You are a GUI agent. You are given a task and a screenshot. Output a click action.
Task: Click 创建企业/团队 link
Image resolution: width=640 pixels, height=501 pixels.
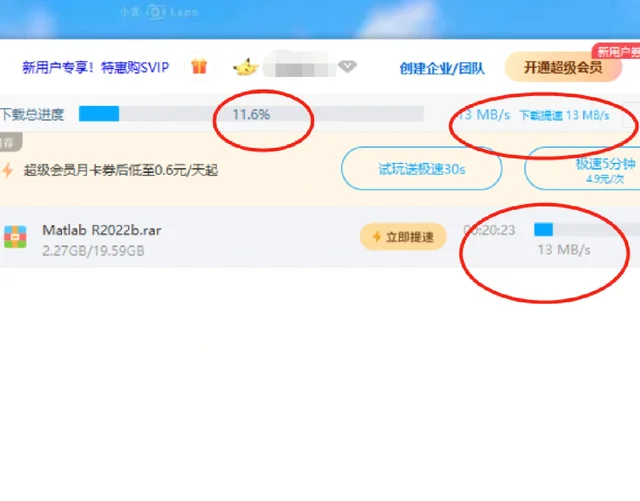click(442, 68)
